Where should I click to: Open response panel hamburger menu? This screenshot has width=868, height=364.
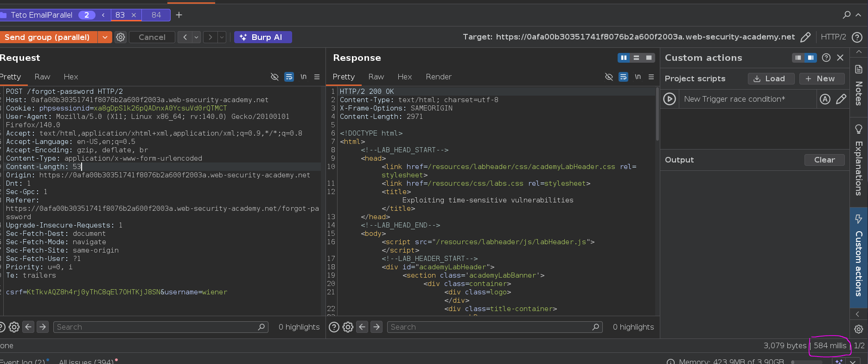(651, 77)
